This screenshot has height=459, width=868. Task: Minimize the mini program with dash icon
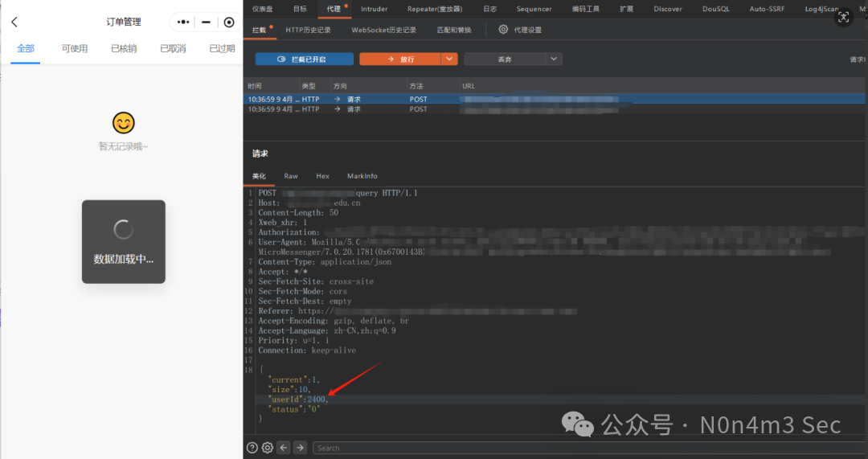click(206, 23)
